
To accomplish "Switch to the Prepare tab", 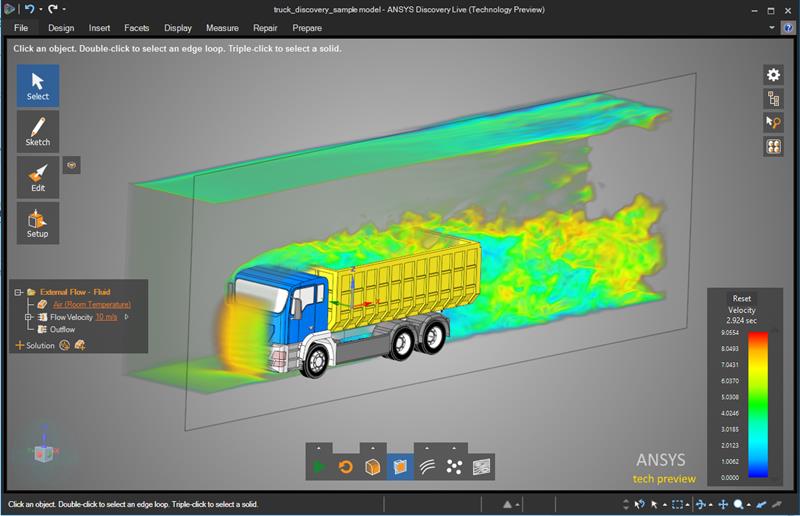I will pos(307,28).
